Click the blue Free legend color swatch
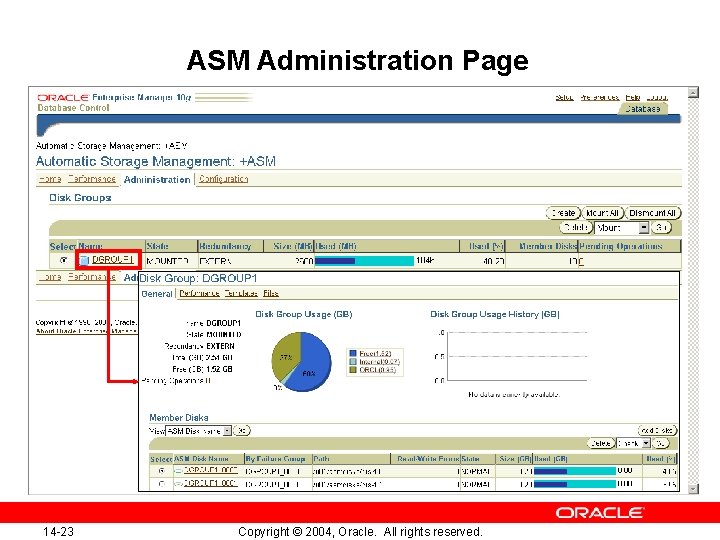Viewport: 720px width, 540px height. click(x=353, y=354)
